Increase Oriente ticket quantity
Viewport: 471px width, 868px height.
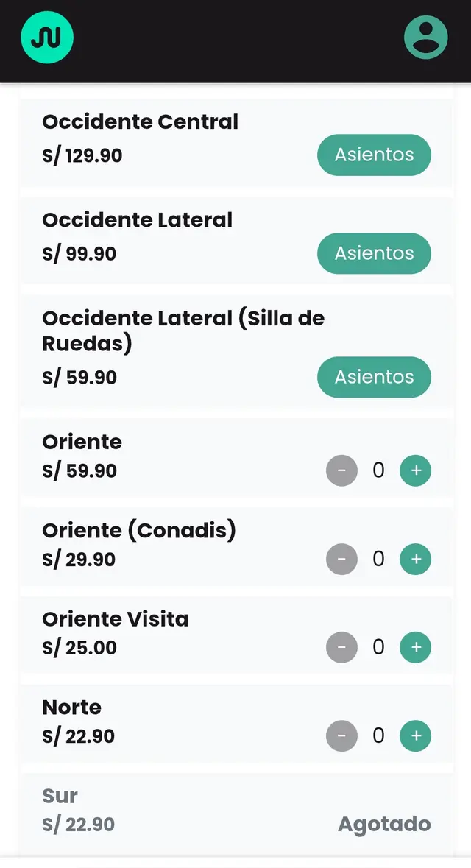coord(415,470)
